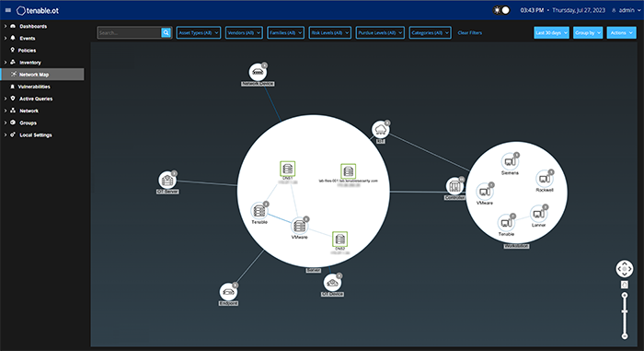The height and width of the screenshot is (351, 644).
Task: Open Vulnerabilities in the sidebar
Action: point(34,87)
